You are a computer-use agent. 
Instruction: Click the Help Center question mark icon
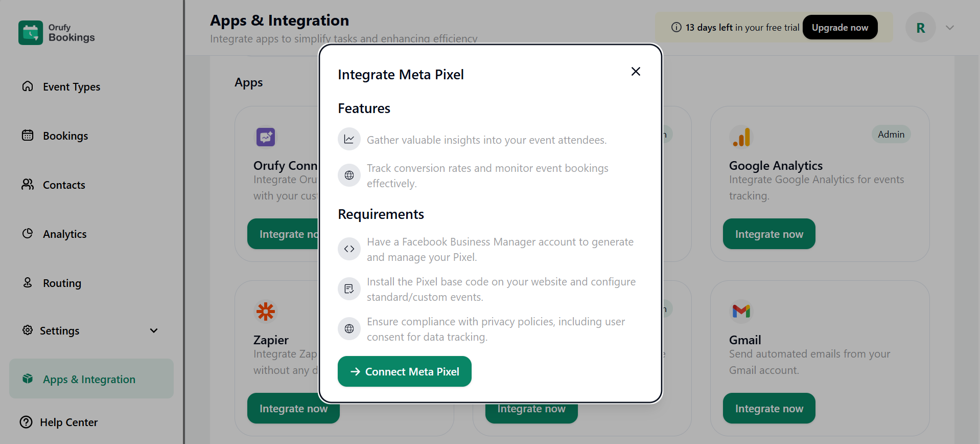[x=26, y=422]
